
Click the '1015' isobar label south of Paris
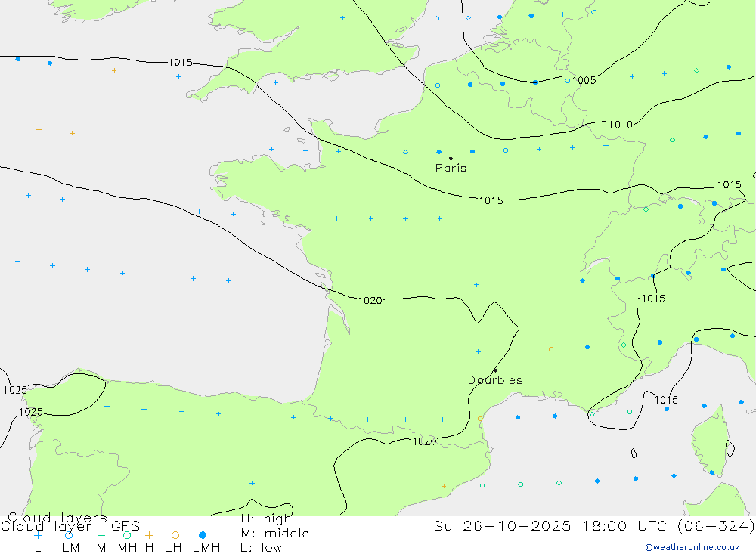coord(491,200)
